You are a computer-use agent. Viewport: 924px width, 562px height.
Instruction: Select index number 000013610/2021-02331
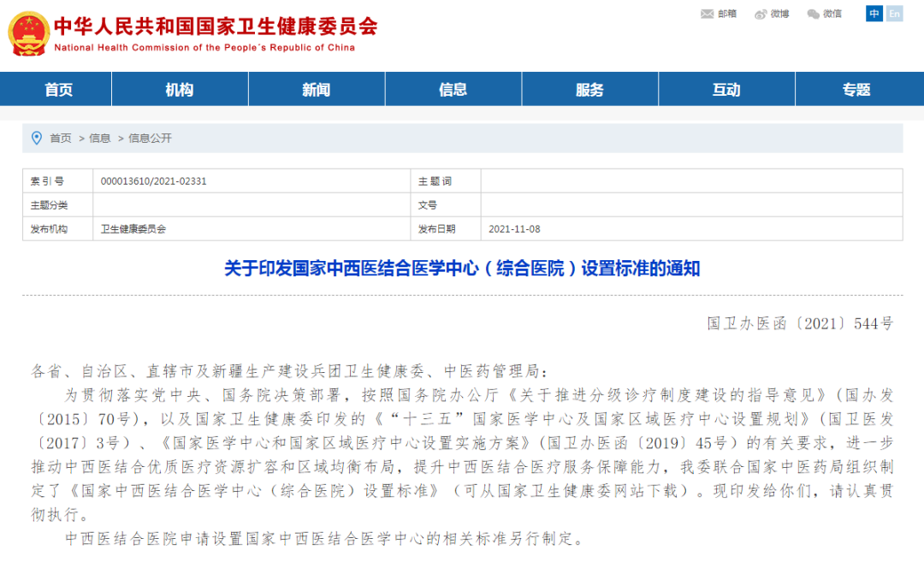pos(154,181)
